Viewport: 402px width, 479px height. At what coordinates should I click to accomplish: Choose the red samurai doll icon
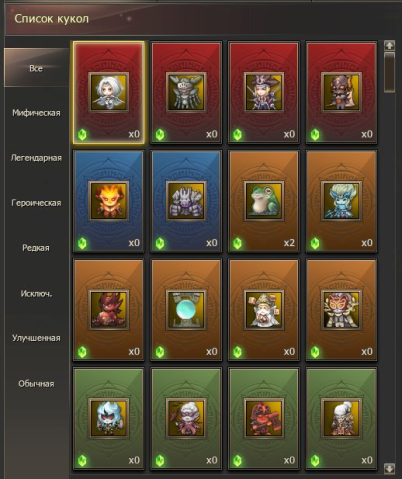click(x=264, y=418)
